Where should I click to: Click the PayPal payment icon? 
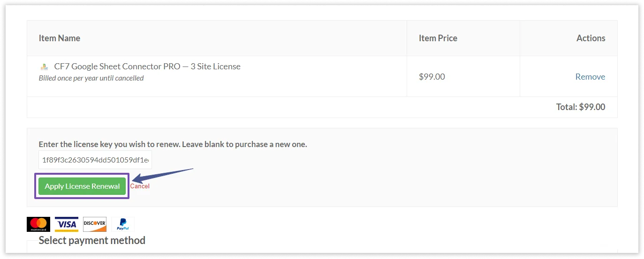coord(122,224)
